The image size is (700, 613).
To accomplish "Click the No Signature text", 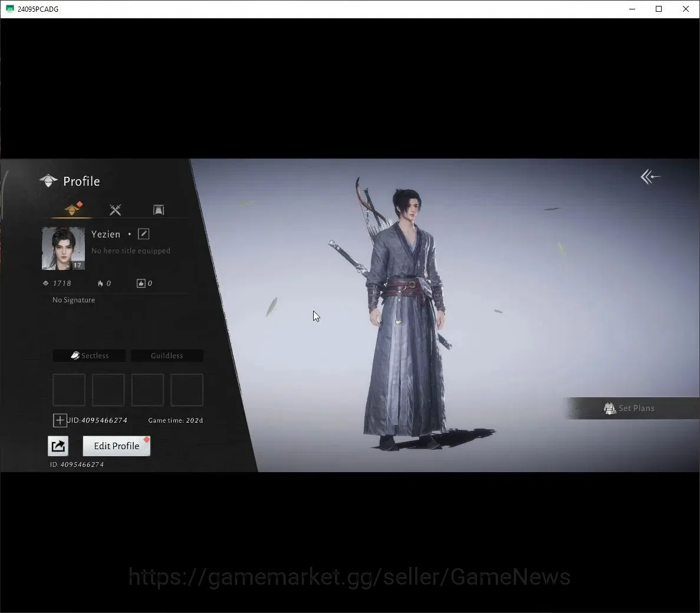I will click(74, 300).
